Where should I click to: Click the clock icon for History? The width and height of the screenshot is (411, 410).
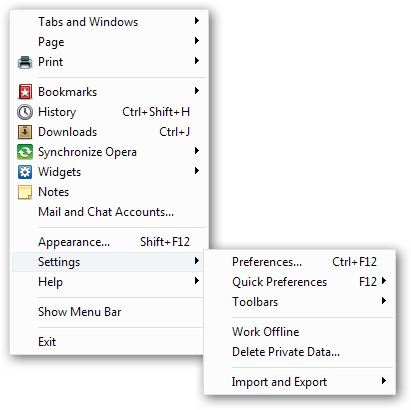click(25, 112)
